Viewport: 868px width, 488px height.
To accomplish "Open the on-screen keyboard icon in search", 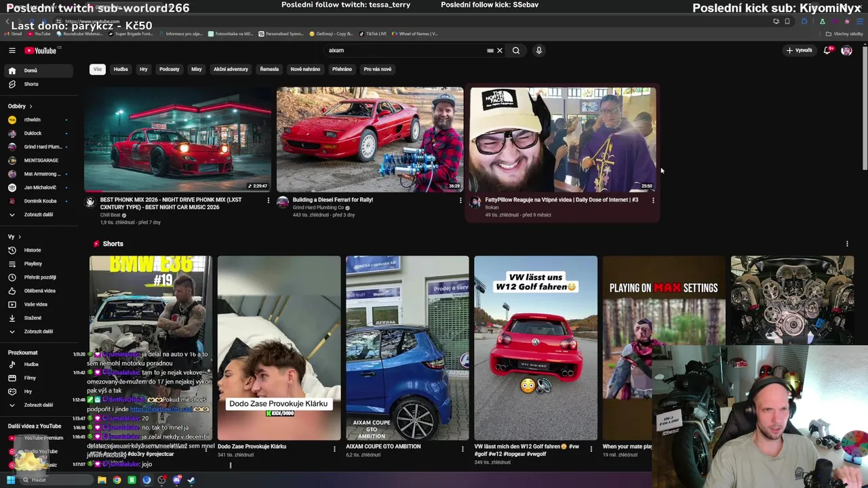I will [x=490, y=50].
